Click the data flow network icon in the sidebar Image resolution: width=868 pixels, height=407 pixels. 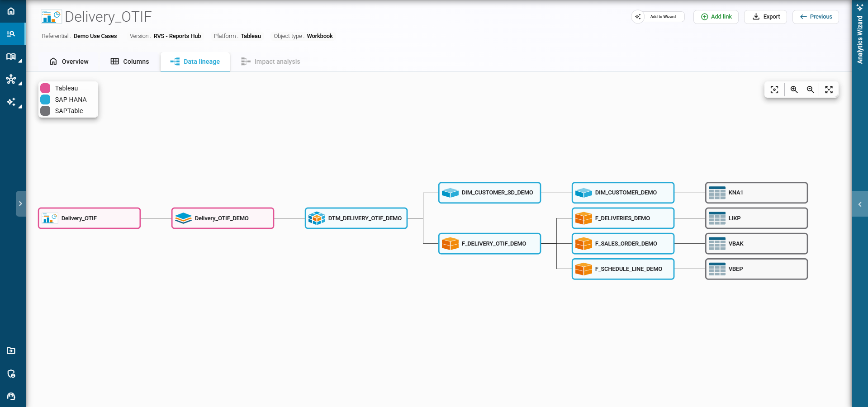[11, 79]
